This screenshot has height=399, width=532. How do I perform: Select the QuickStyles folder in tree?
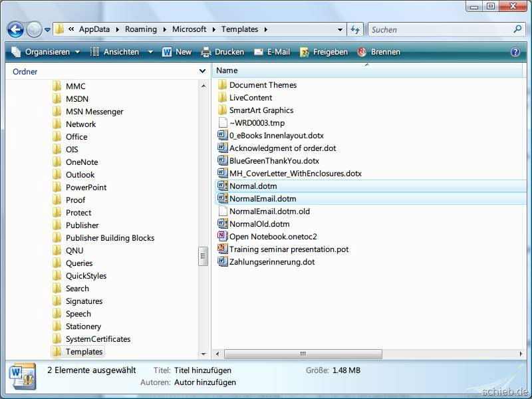[80, 276]
